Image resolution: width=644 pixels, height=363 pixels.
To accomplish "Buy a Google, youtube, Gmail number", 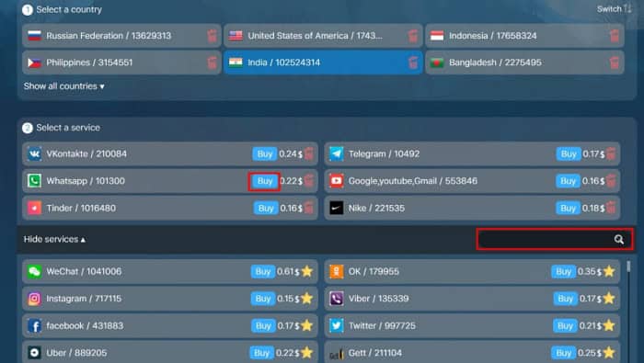I will 568,181.
